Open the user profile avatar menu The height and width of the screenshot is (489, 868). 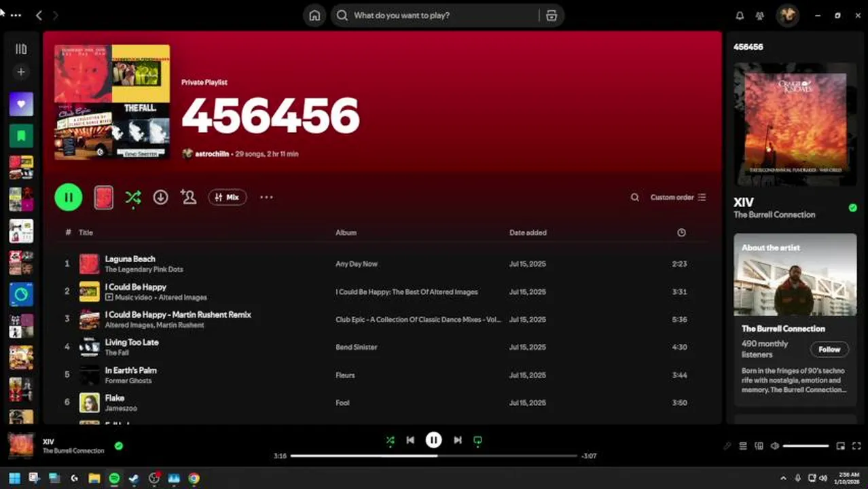pos(788,16)
